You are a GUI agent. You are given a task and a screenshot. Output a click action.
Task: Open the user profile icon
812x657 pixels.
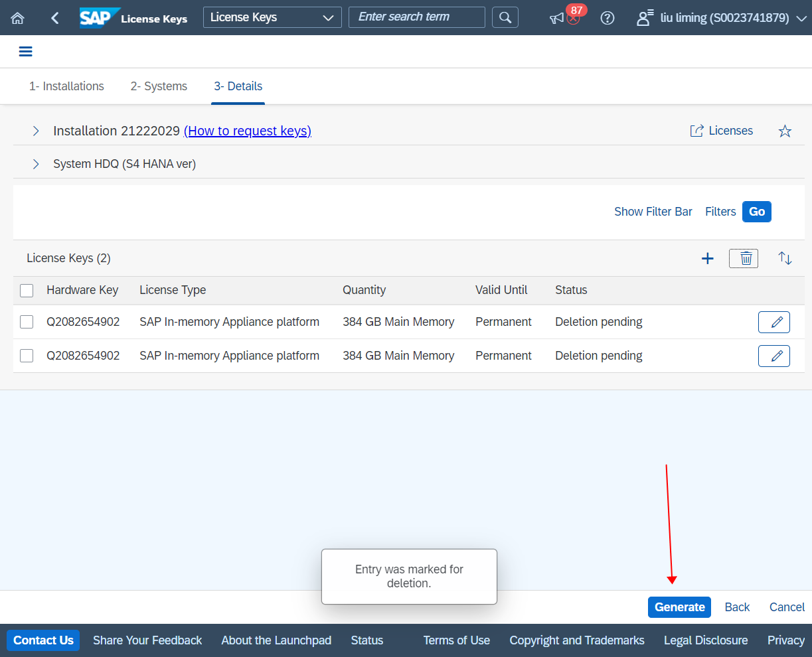(x=644, y=18)
